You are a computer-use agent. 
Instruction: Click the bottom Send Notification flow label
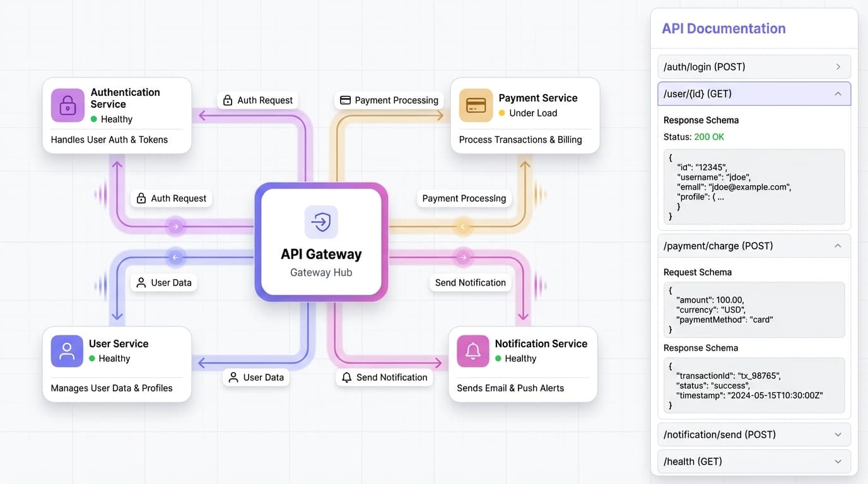[x=385, y=377]
